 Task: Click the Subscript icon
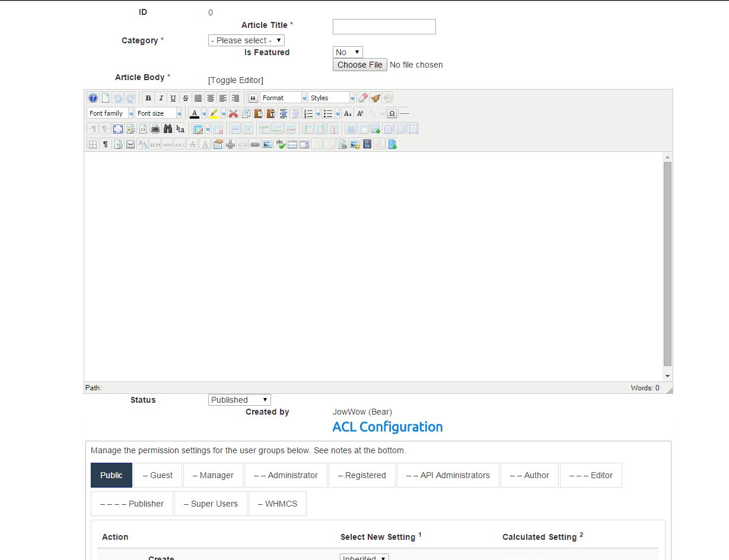348,113
